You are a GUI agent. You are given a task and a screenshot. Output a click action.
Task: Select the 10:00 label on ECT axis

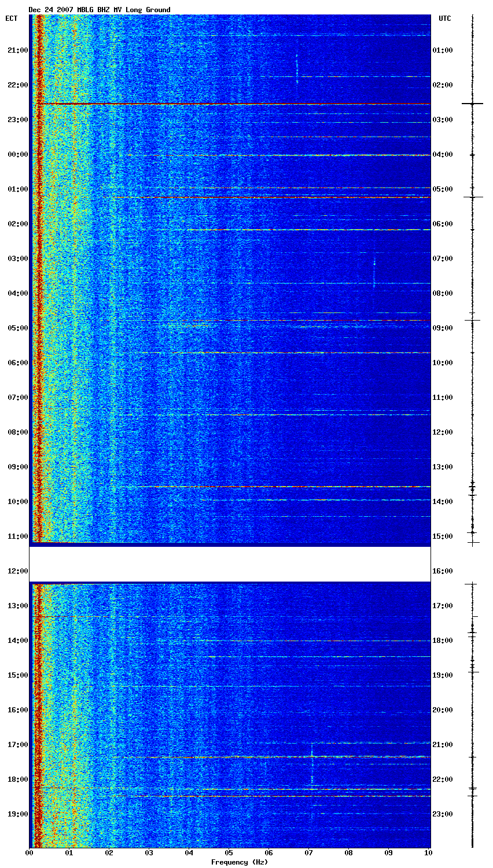(x=18, y=502)
